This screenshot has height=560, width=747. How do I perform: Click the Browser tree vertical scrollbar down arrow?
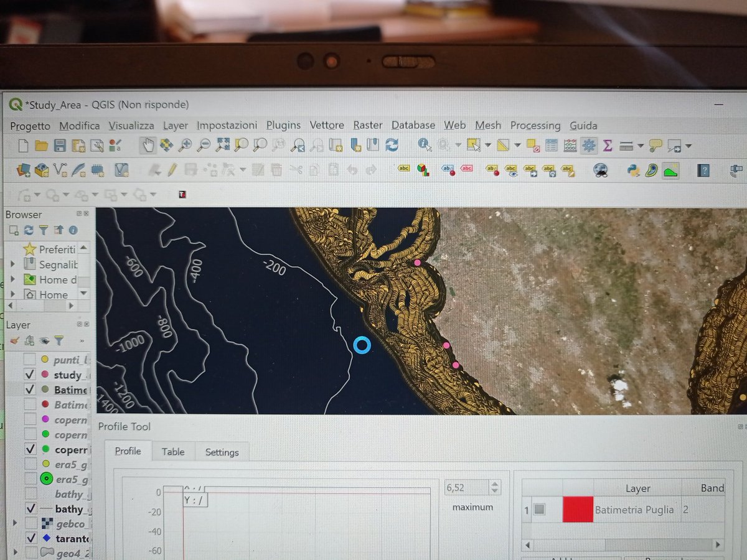tap(84, 293)
